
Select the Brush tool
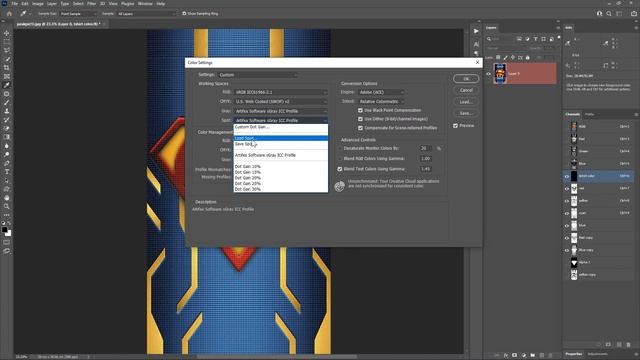tap(7, 102)
